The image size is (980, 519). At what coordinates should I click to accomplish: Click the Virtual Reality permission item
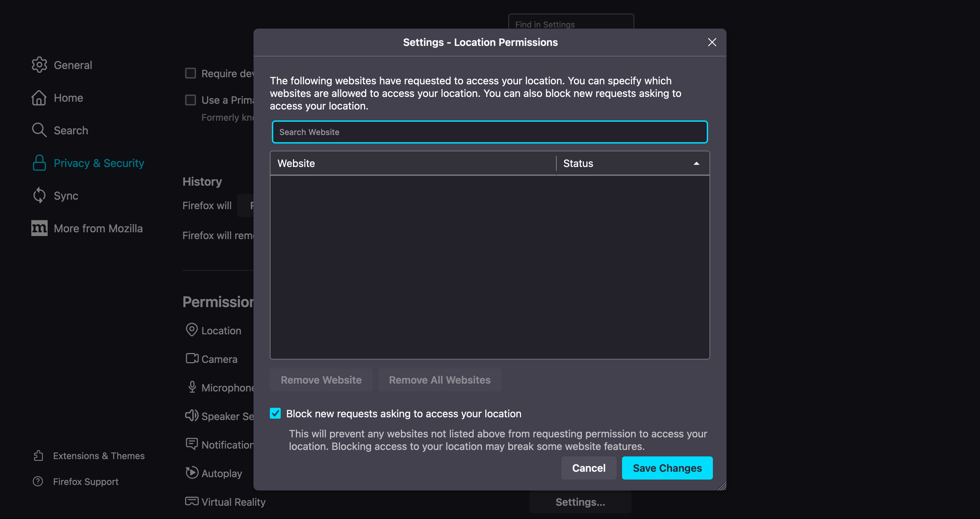233,502
